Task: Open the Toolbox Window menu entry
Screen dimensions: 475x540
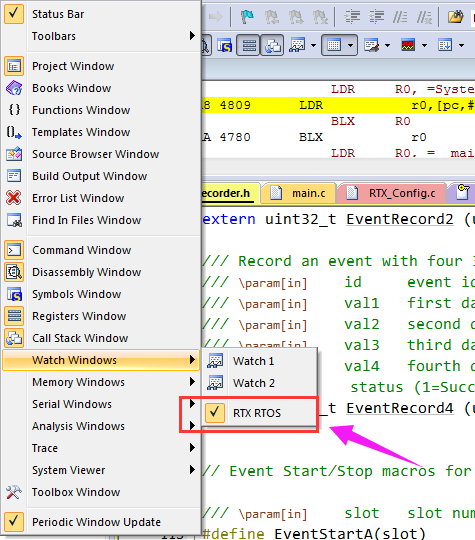Action: (101, 492)
